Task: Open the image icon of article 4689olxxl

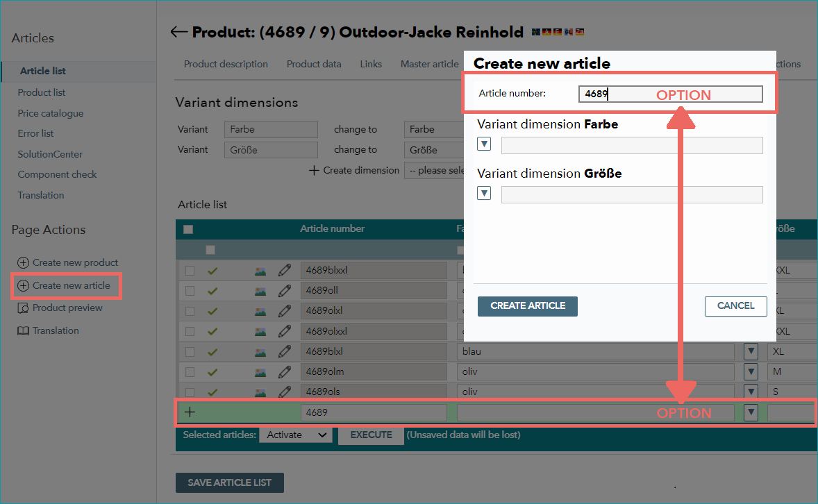Action: pyautogui.click(x=260, y=332)
